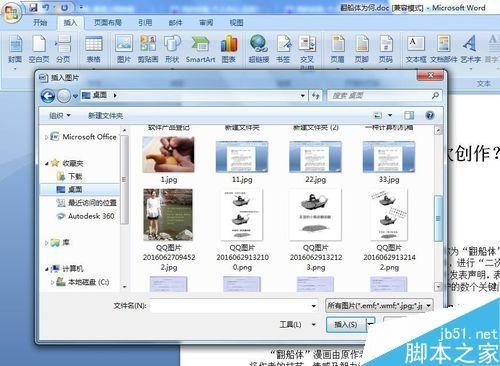The image size is (500, 366).
Task: Open Quick Parts (文档部件)
Action: coord(444,49)
